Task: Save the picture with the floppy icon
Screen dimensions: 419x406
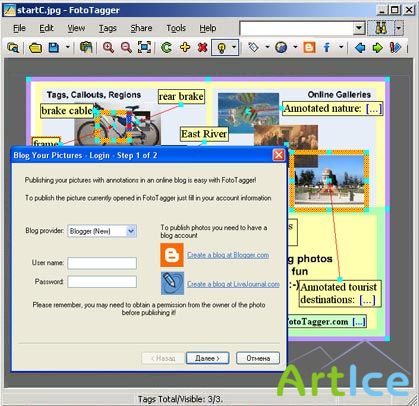Action: pyautogui.click(x=54, y=48)
